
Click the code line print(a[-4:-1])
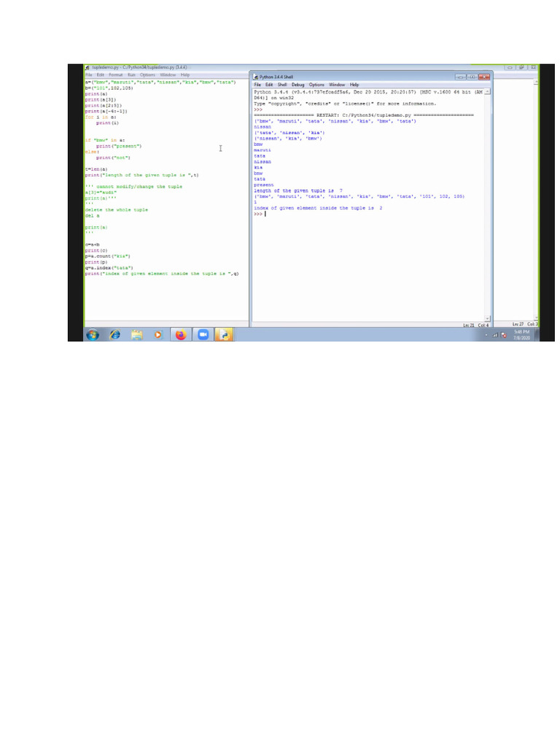pos(106,112)
